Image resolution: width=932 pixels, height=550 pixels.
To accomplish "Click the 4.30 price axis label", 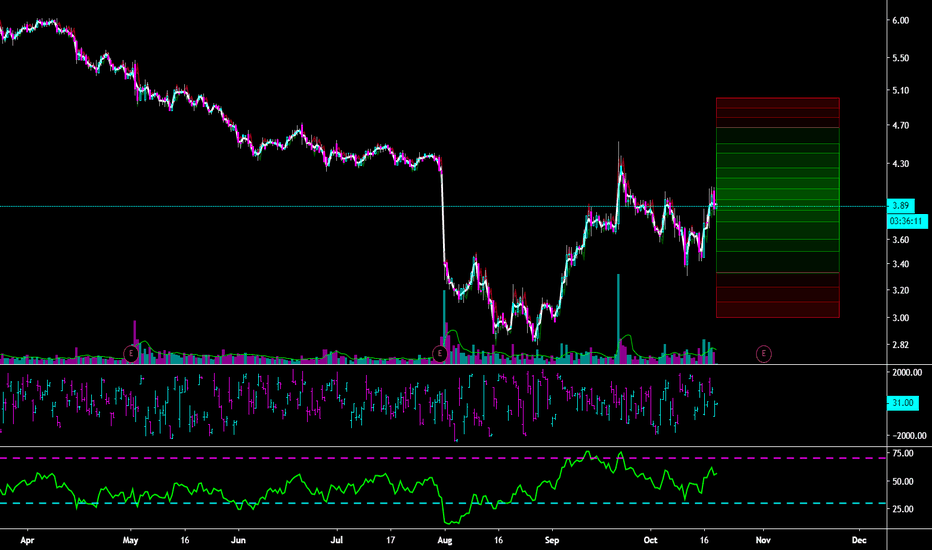I will point(900,164).
